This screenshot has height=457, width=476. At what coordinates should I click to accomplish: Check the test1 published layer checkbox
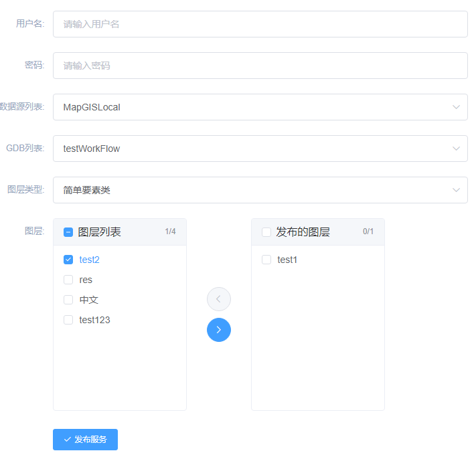pyautogui.click(x=266, y=260)
